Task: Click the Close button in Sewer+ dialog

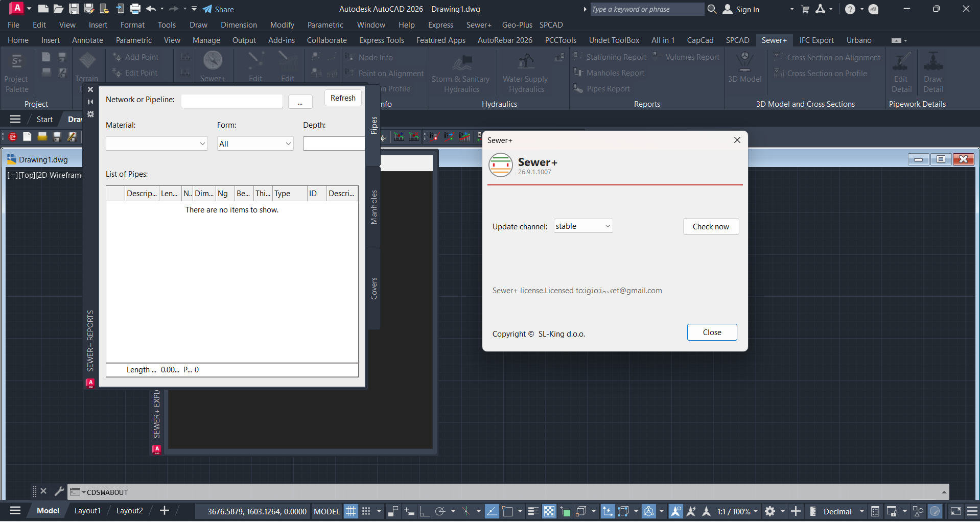Action: pyautogui.click(x=712, y=332)
